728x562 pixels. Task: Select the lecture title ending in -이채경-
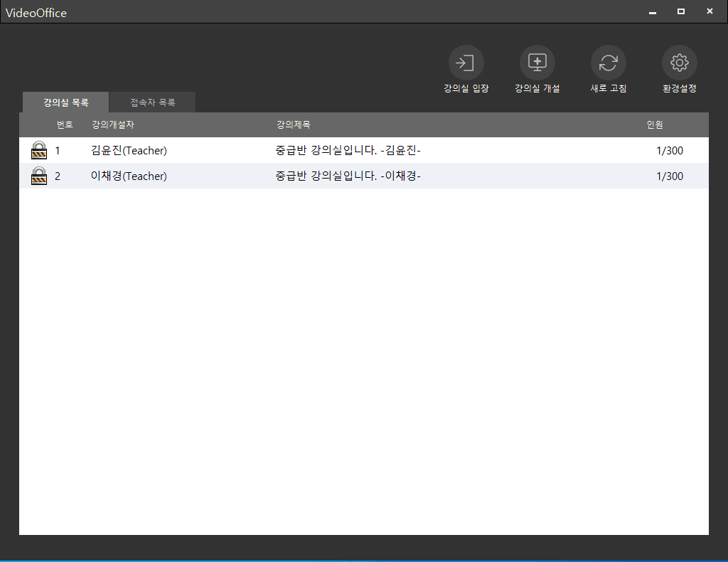click(348, 176)
